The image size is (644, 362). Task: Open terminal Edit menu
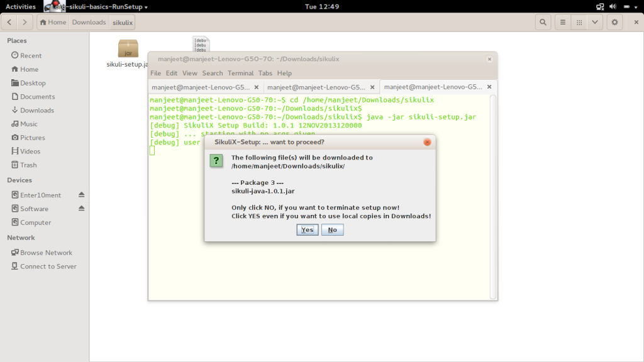[x=171, y=73]
